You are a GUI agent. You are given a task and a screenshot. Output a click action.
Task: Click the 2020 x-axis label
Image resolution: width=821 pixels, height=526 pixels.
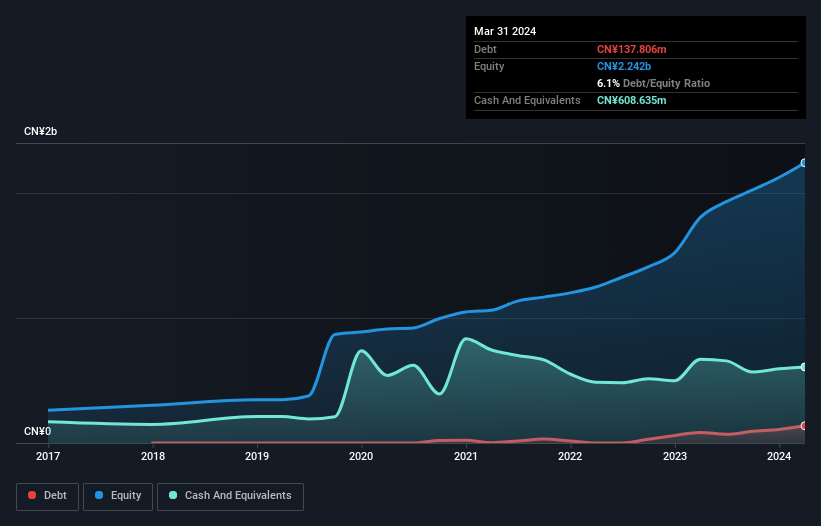(361, 456)
